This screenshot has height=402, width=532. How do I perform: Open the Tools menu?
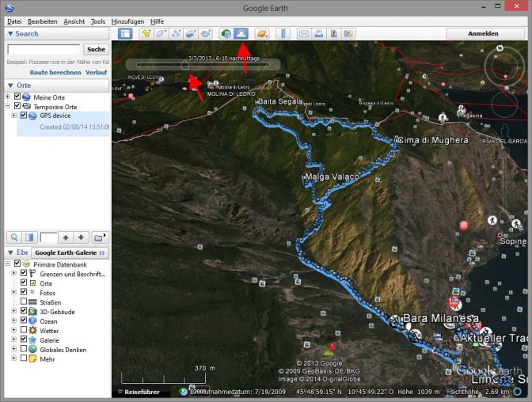pos(98,21)
